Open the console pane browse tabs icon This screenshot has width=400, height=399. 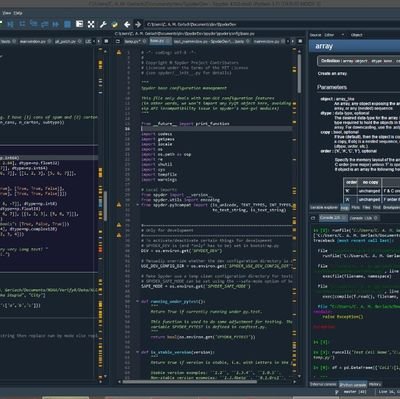[x=313, y=218]
